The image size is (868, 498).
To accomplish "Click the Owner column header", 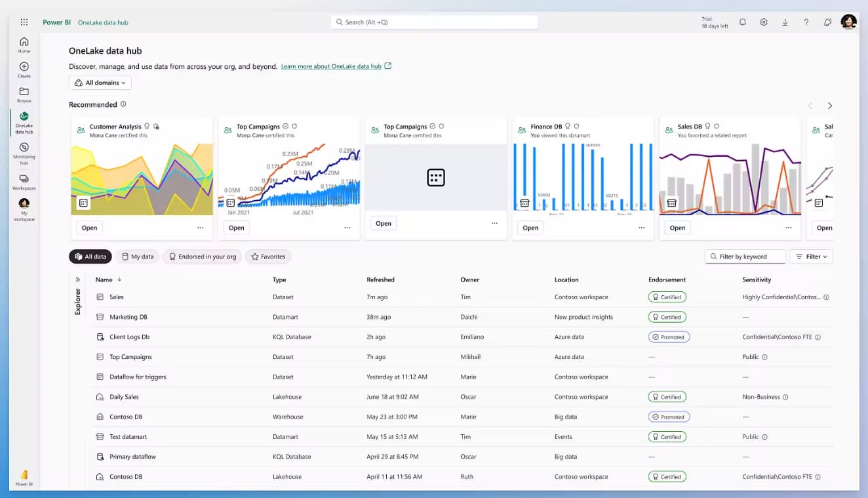I will point(469,280).
